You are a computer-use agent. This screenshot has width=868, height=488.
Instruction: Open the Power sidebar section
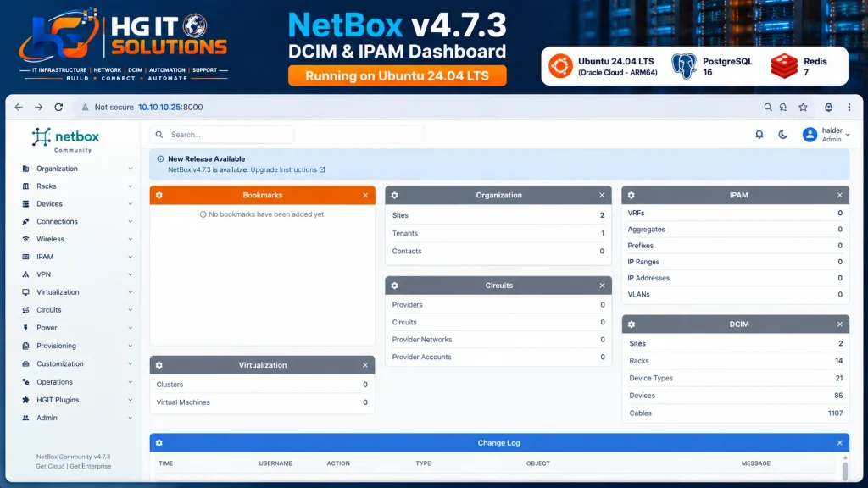[x=77, y=328]
